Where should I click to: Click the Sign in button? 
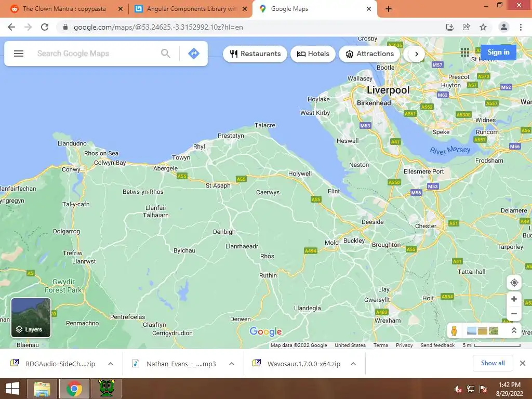pyautogui.click(x=498, y=52)
